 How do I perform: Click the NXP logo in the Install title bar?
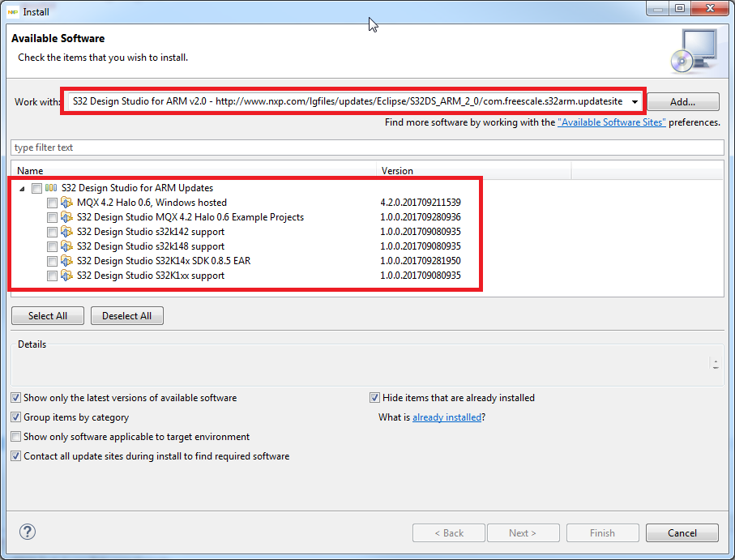click(13, 11)
